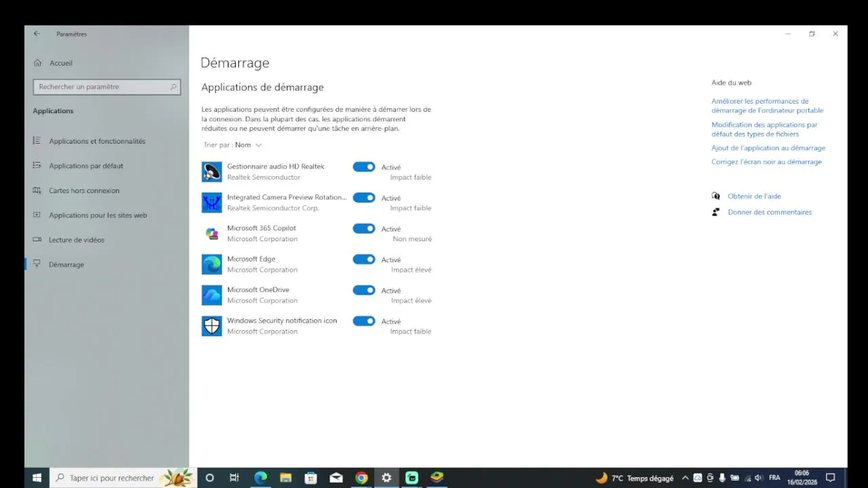This screenshot has height=488, width=868.
Task: Toggle Microsoft 365 Copilot startup switch
Action: (x=364, y=228)
